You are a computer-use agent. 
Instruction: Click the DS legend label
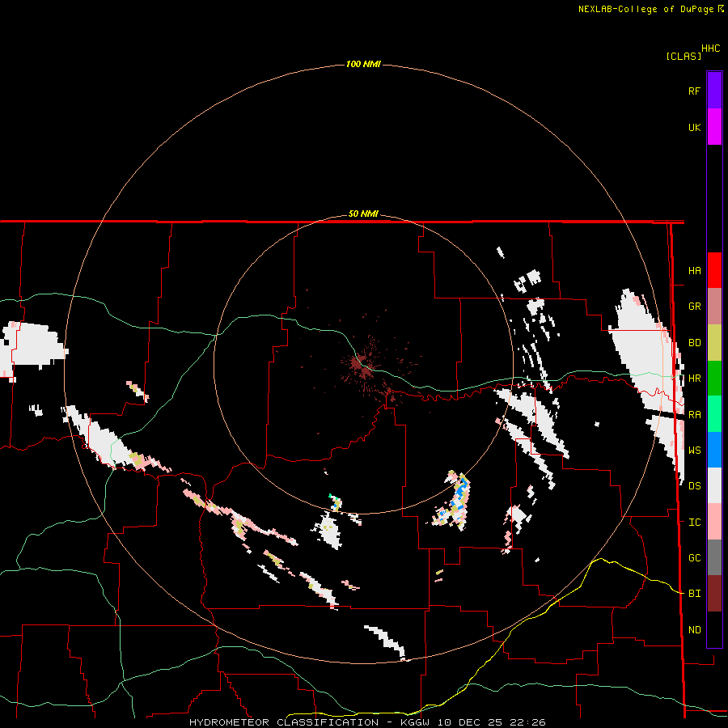coord(694,486)
